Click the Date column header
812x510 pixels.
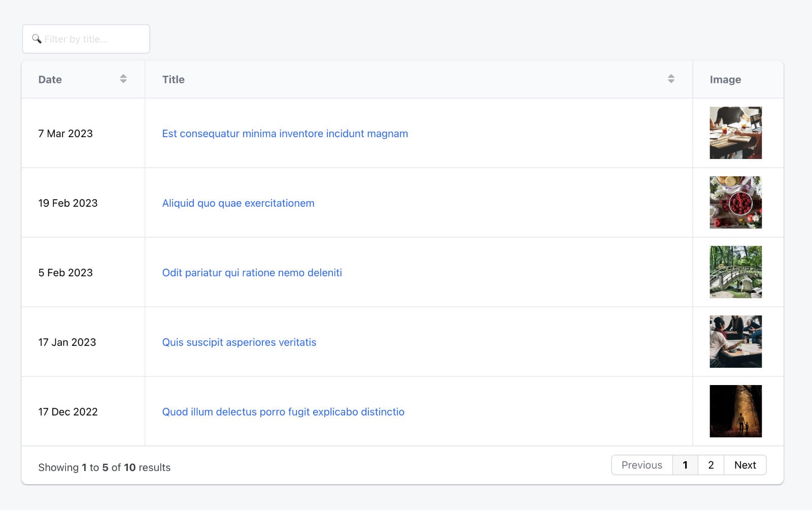coord(50,80)
